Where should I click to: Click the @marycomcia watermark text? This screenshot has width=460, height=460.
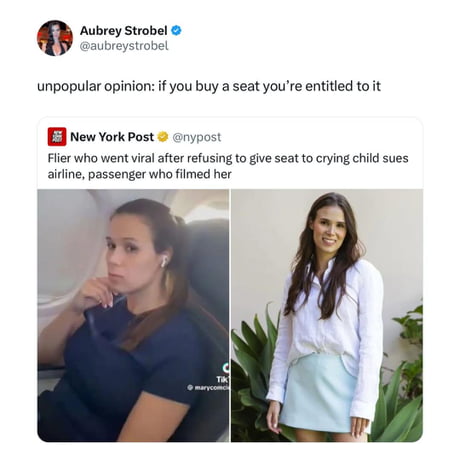point(208,388)
